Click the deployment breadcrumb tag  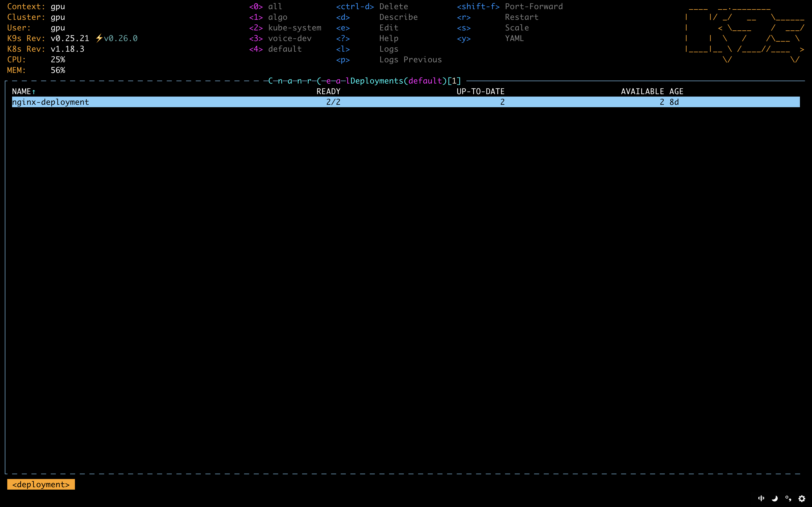[x=41, y=484]
